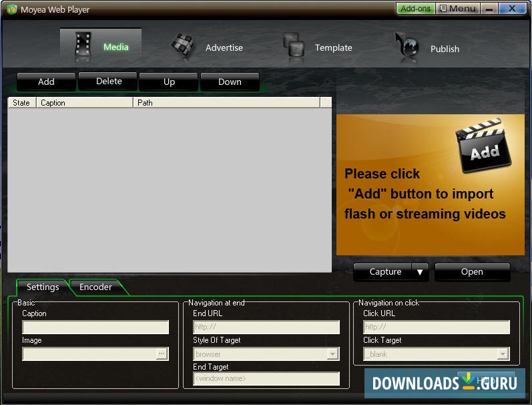Open the Click Target dropdown
This screenshot has height=405, width=532.
point(437,354)
